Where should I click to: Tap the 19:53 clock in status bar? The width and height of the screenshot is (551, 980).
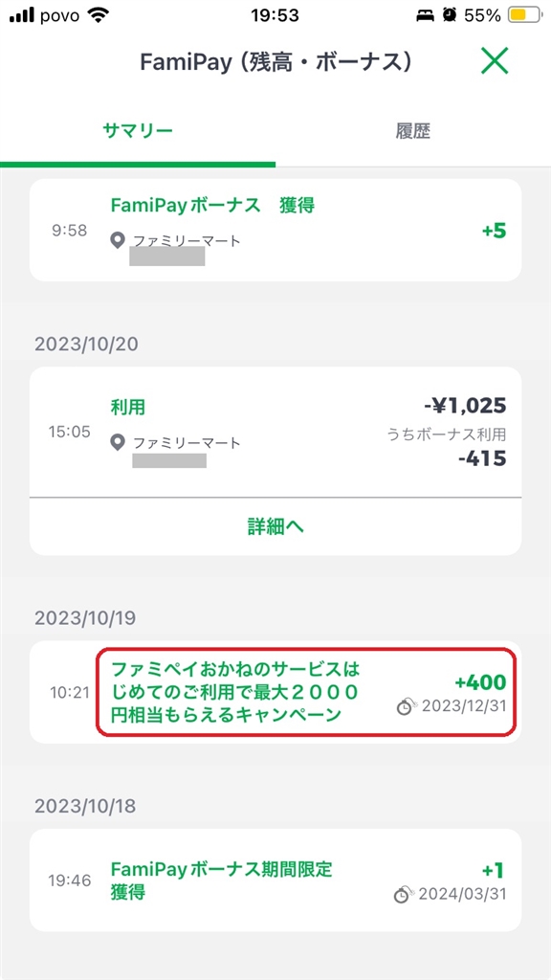(275, 15)
